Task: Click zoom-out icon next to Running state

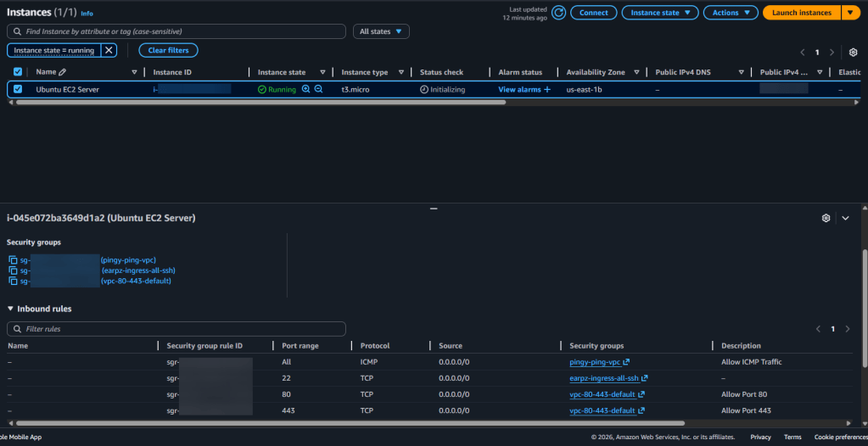Action: [319, 89]
